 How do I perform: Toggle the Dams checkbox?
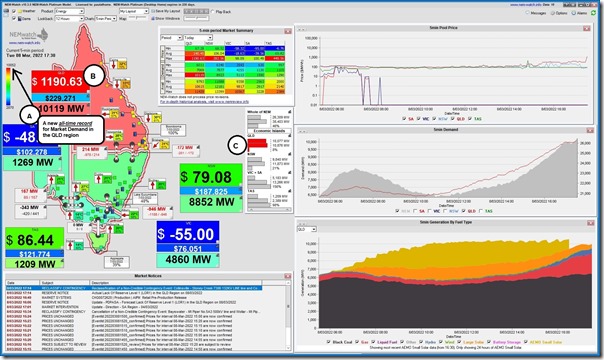pos(14,18)
